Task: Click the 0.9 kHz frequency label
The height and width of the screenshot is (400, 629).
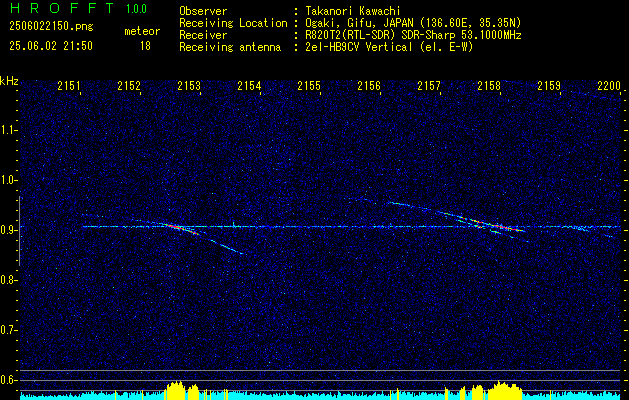Action: [x=8, y=230]
